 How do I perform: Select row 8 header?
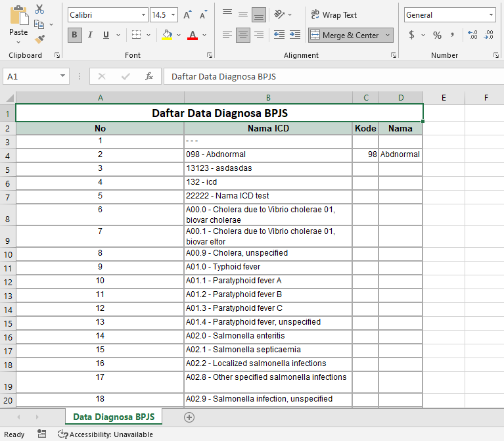click(x=8, y=215)
